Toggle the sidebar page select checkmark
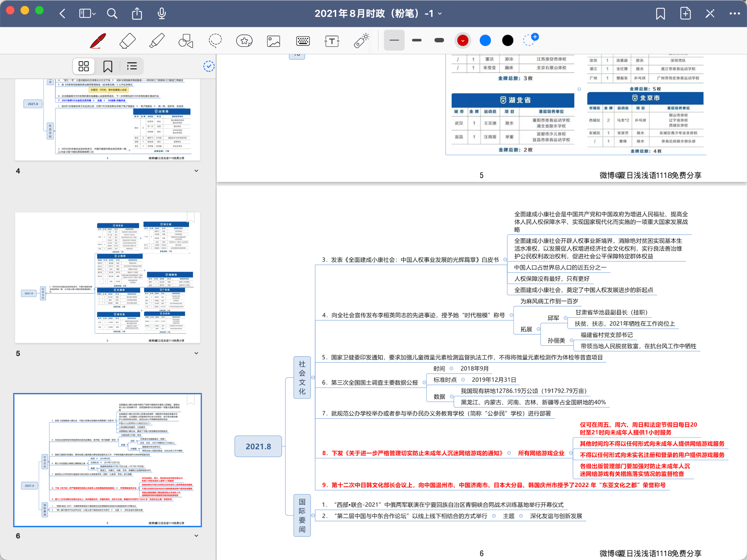The image size is (747, 560). click(209, 66)
